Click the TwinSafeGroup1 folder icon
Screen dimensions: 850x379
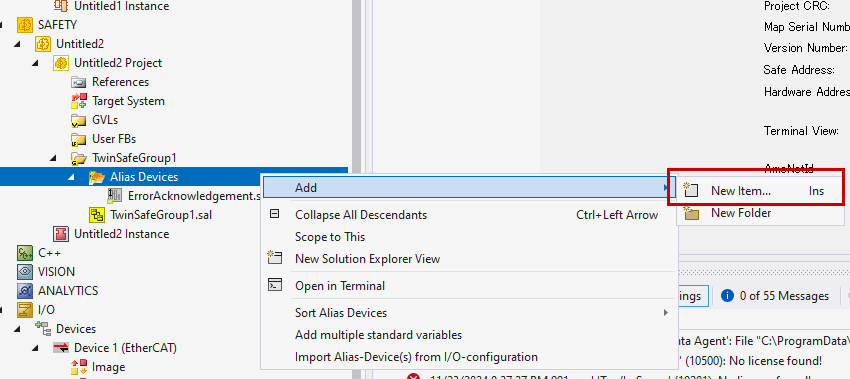coord(79,158)
